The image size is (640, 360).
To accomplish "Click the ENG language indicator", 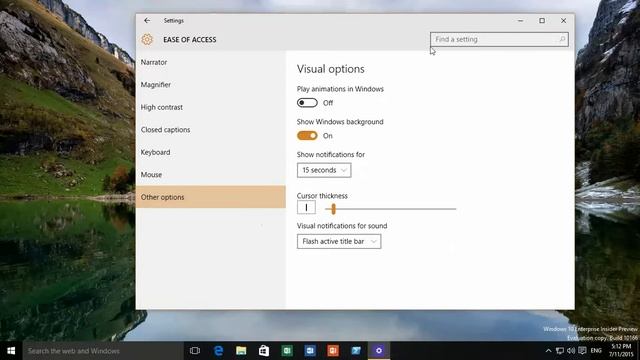I will (596, 351).
